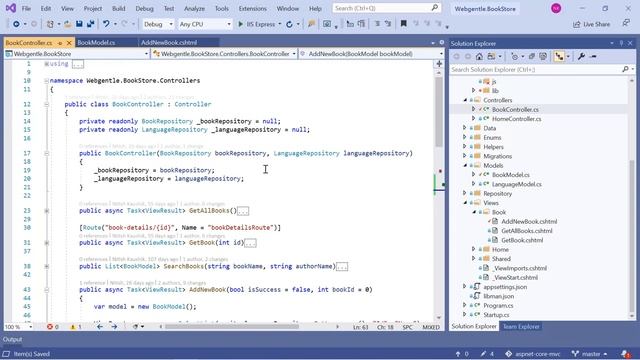Image resolution: width=640 pixels, height=360 pixels.
Task: Switch to the Team Explorer tab
Action: pyautogui.click(x=521, y=327)
